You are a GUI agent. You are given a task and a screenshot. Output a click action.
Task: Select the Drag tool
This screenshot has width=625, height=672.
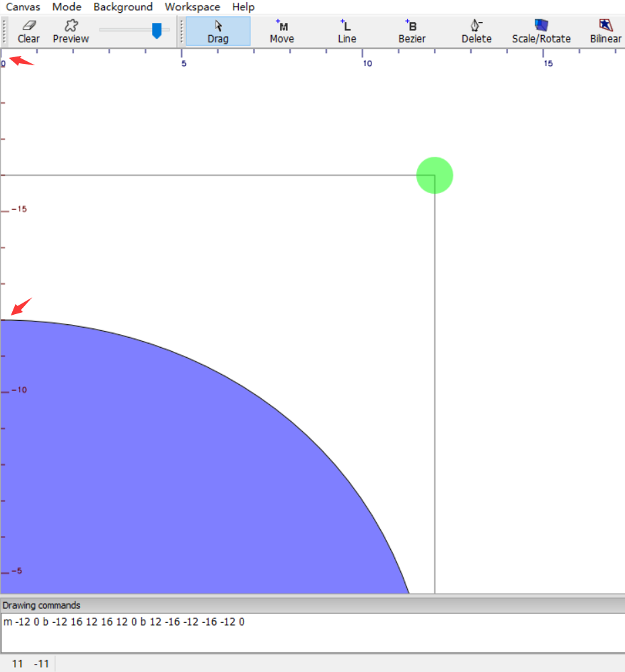click(218, 32)
